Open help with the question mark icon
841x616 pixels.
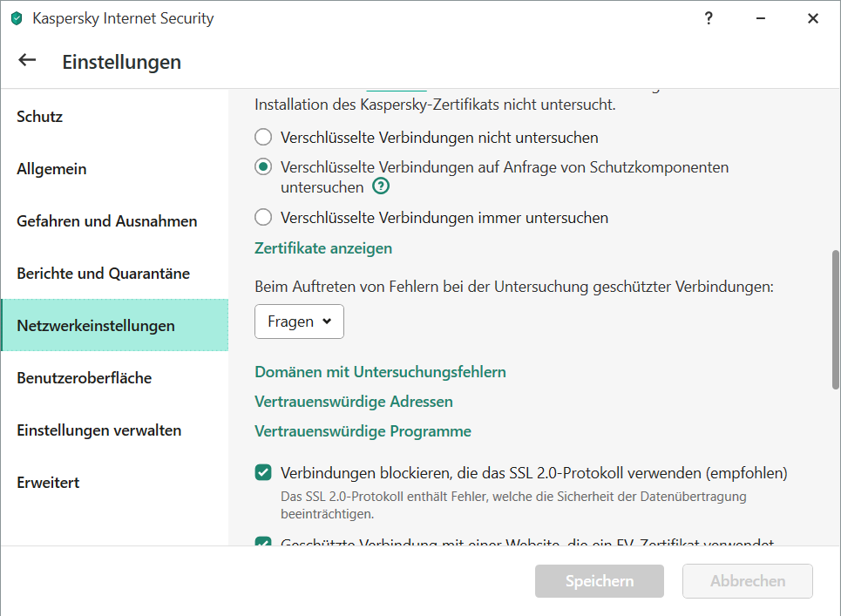(x=709, y=18)
